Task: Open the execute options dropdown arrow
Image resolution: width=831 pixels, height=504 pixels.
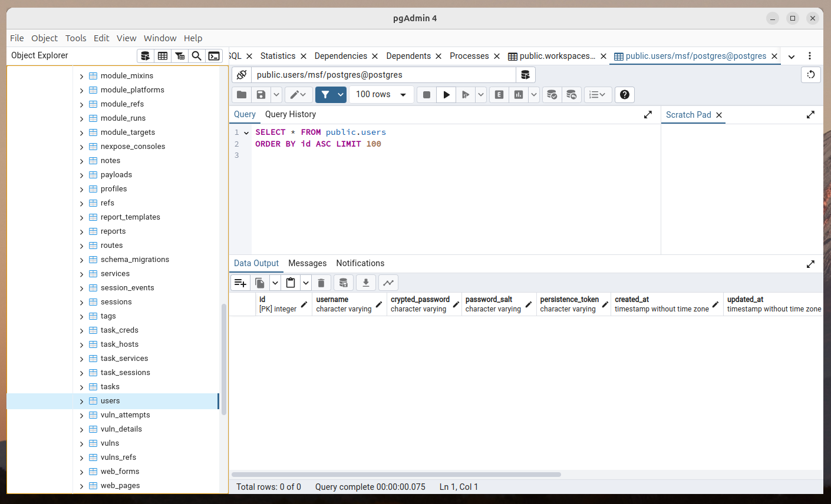Action: 481,95
